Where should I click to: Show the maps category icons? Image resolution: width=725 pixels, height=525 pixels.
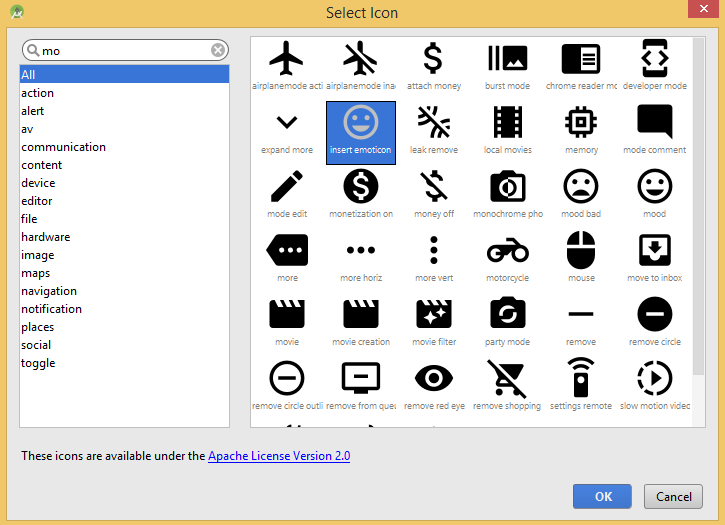124,273
